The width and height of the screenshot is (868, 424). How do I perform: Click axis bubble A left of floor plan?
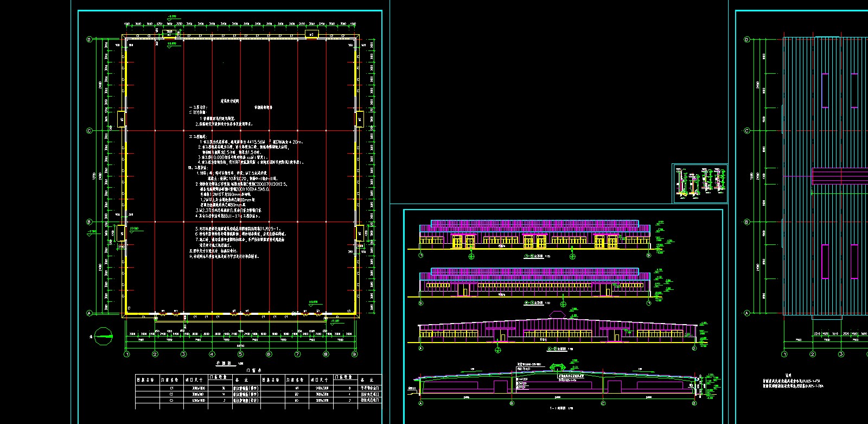click(89, 313)
